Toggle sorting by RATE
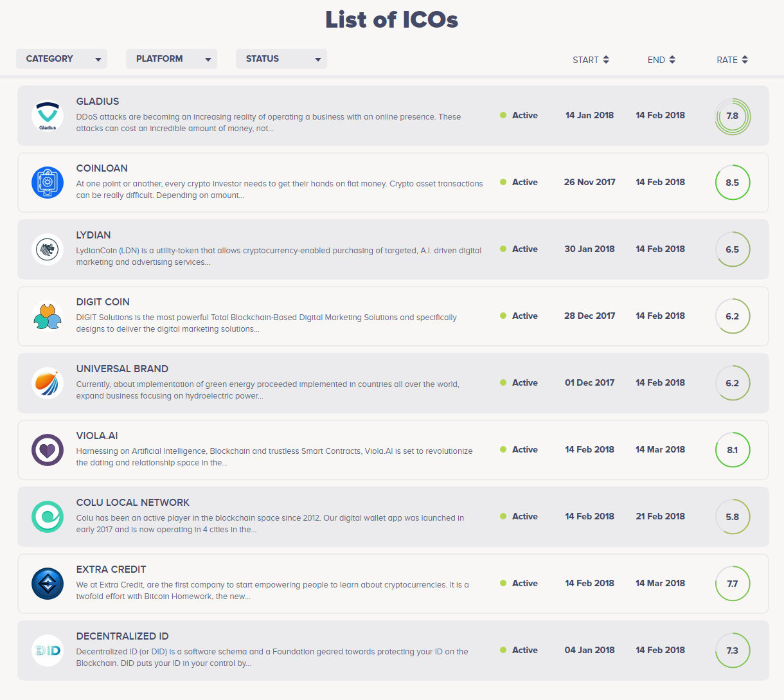This screenshot has width=784, height=700. [732, 59]
